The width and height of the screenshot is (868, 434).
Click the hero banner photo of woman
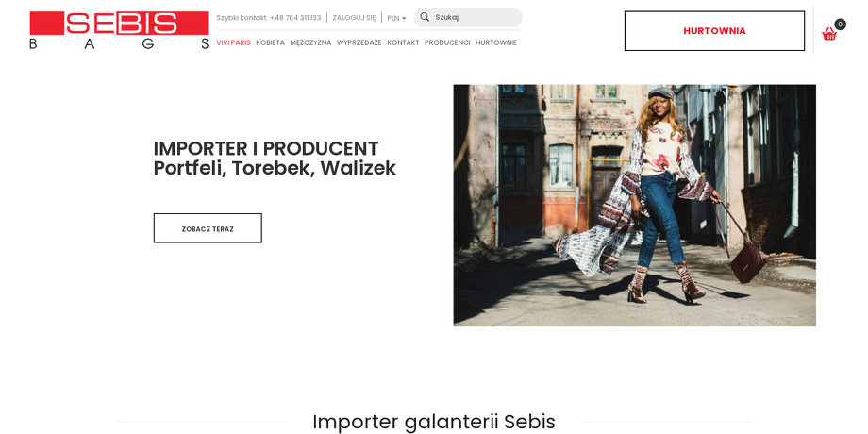coord(634,206)
